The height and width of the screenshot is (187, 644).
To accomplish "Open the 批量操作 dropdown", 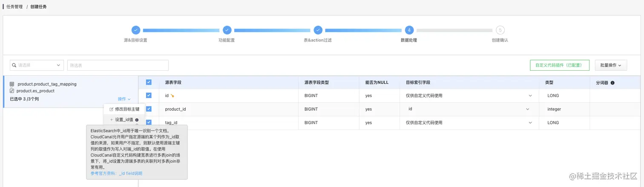I will tap(611, 65).
